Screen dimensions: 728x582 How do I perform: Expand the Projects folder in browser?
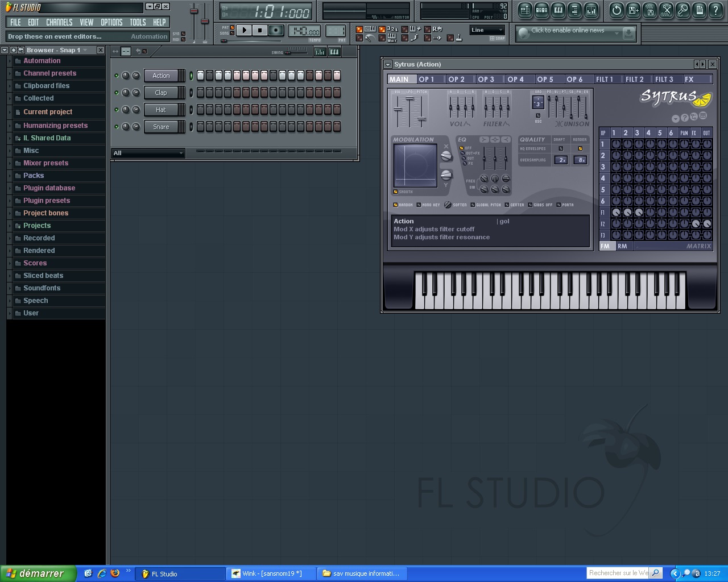pyautogui.click(x=9, y=226)
